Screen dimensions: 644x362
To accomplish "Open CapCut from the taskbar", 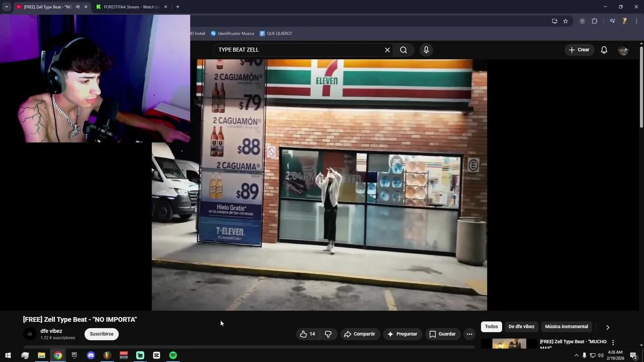I will pos(156,355).
